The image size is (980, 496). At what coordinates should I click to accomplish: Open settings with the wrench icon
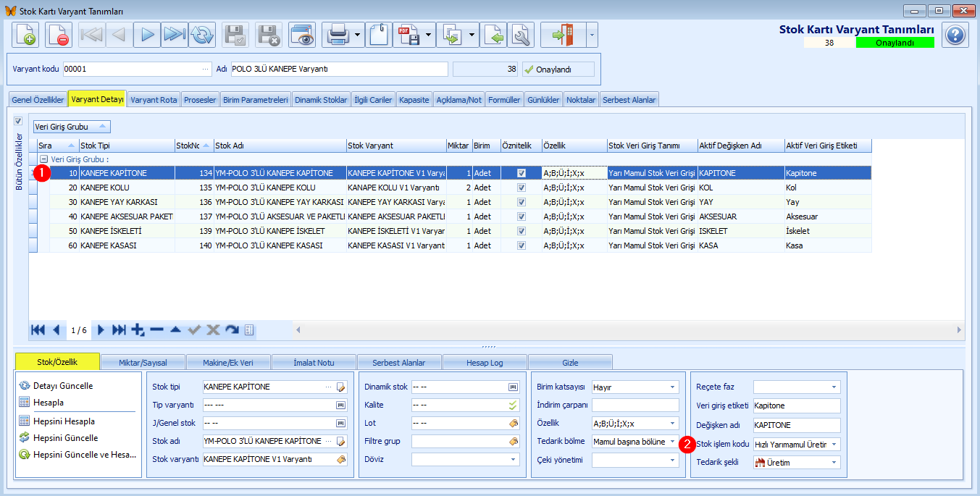click(x=521, y=35)
